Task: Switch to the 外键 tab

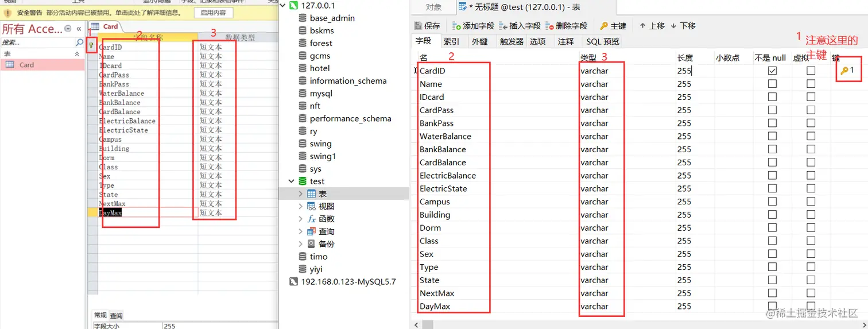Action: pyautogui.click(x=479, y=41)
